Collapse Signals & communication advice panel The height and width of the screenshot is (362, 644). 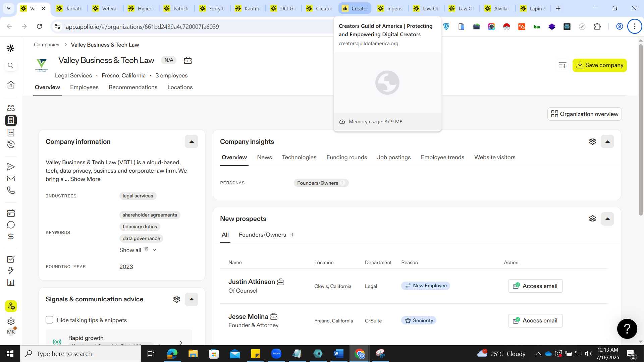pyautogui.click(x=192, y=299)
